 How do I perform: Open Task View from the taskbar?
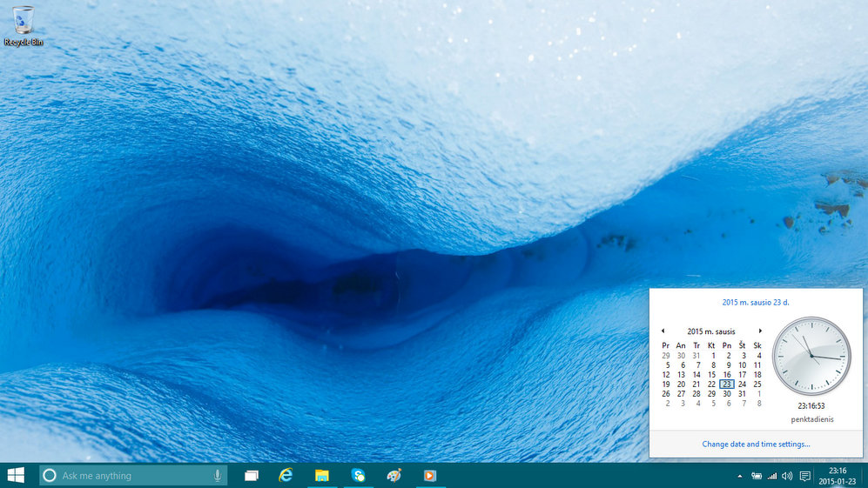(x=252, y=476)
